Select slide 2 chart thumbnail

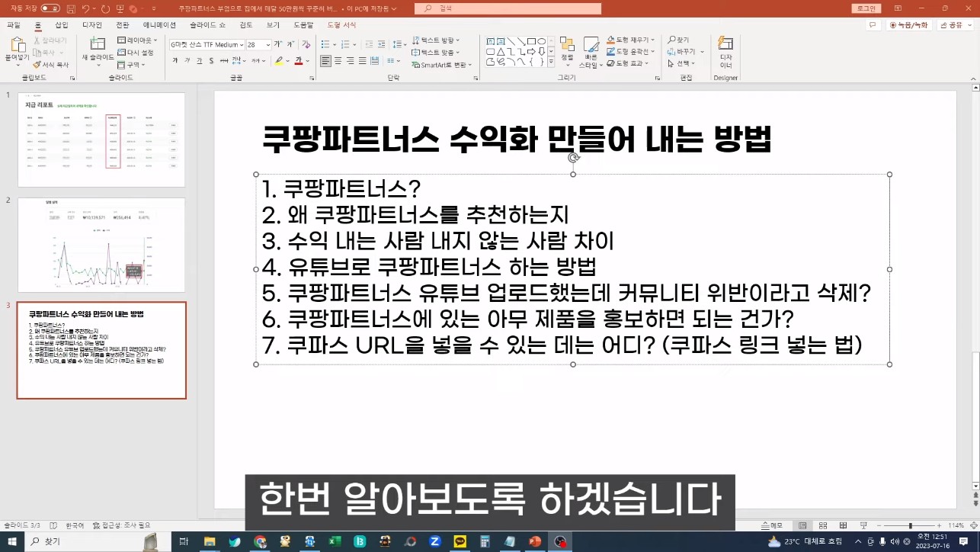pos(101,245)
